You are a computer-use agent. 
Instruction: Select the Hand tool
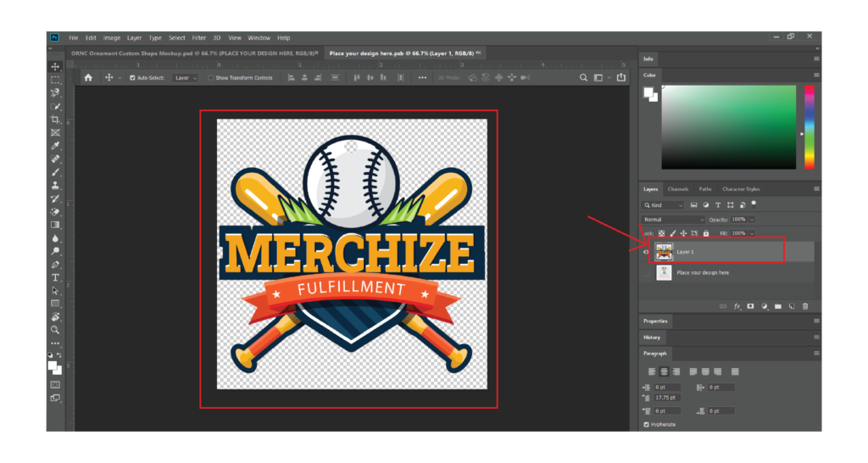tap(55, 317)
